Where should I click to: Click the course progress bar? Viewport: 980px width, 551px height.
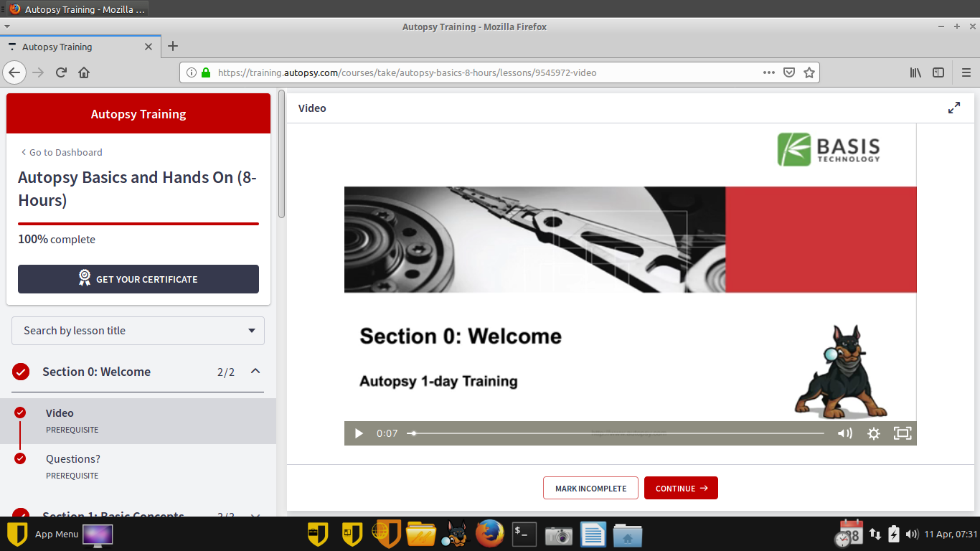tap(138, 224)
